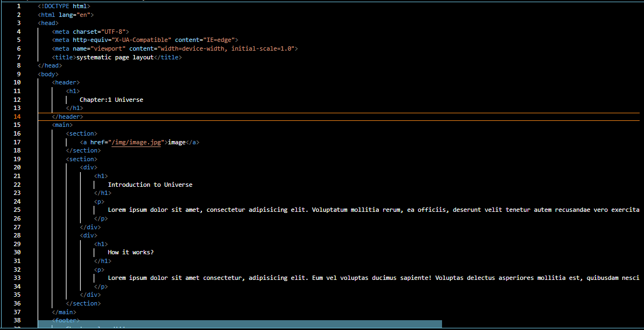Screen dimensions: 644x330
Task: Select line number 17 in the gutter
Action: (17, 142)
